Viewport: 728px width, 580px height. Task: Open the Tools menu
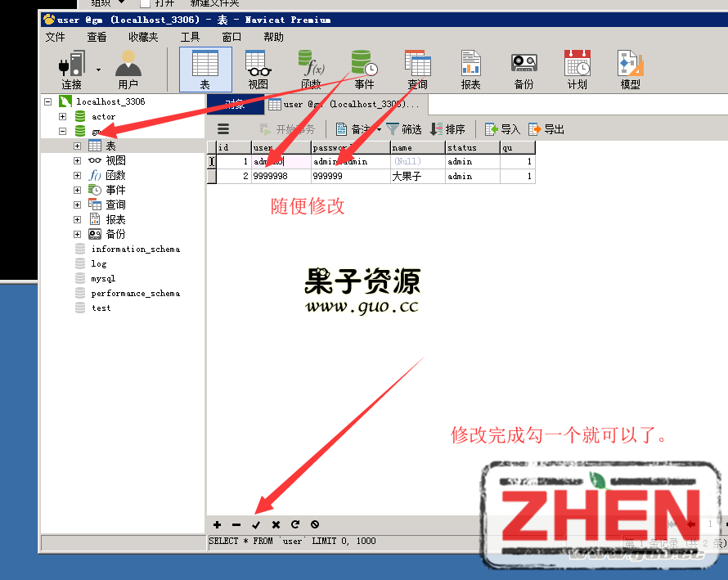[x=190, y=37]
